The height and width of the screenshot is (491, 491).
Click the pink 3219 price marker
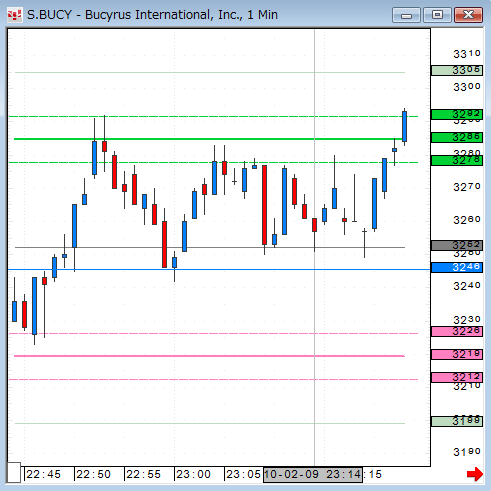click(457, 354)
